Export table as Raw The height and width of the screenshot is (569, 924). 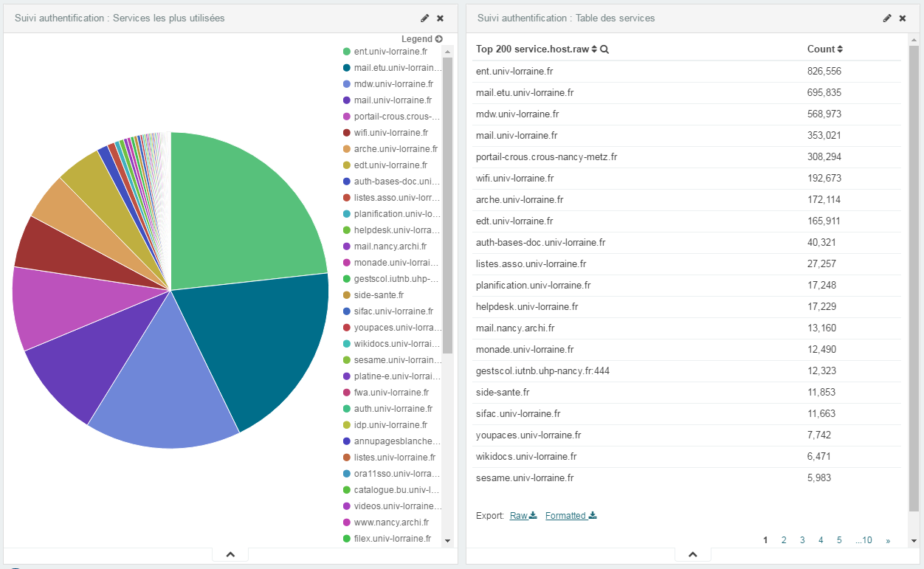coord(523,516)
